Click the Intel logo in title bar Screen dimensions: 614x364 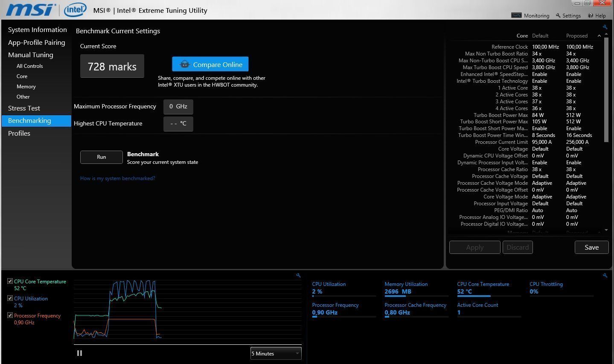tap(75, 10)
